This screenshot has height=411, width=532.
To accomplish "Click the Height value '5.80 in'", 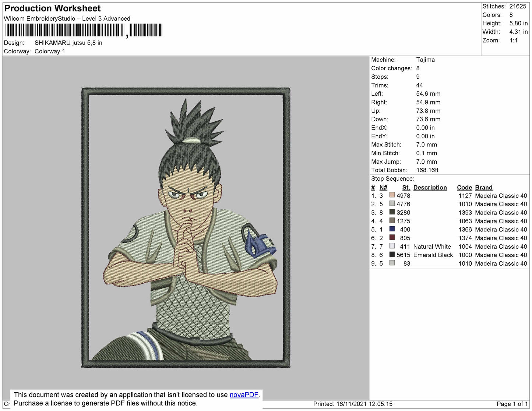I will (518, 23).
